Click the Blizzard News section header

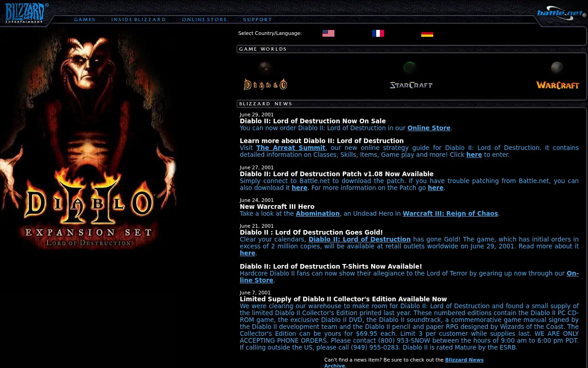(266, 104)
